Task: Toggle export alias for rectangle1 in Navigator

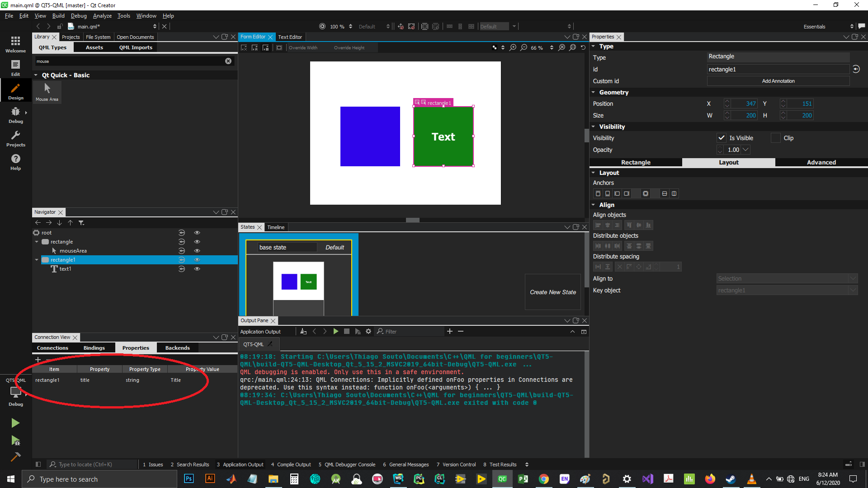Action: 182,260
